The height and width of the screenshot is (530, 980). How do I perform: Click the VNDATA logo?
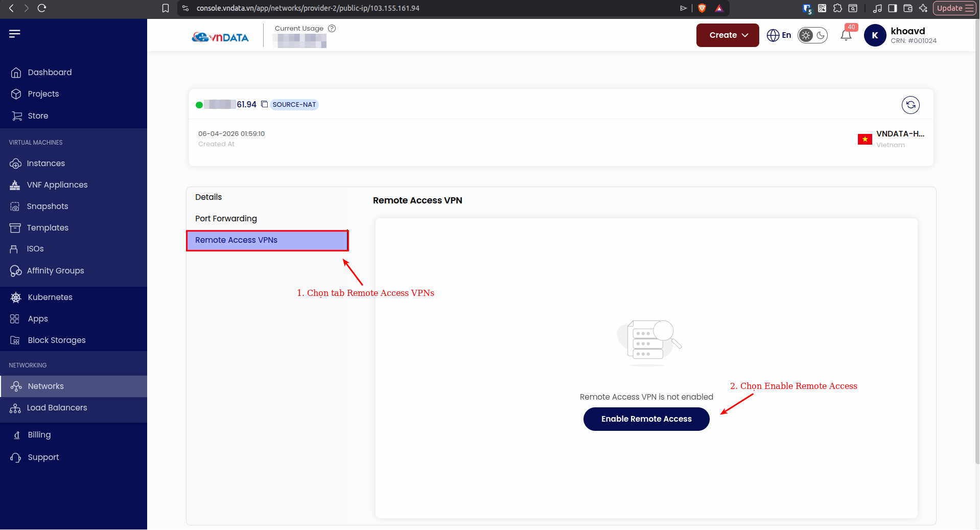[220, 37]
